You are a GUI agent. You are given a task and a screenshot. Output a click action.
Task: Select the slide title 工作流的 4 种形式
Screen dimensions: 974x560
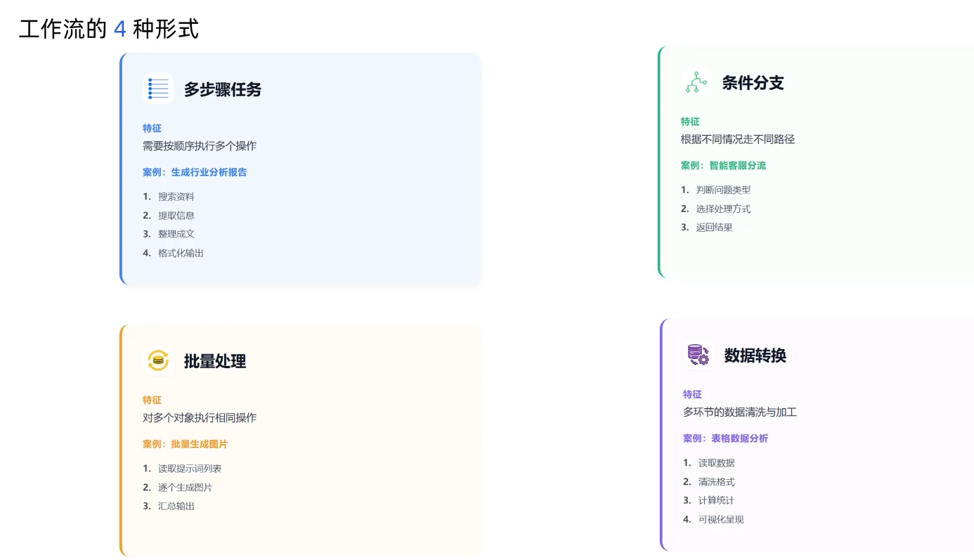(x=109, y=29)
